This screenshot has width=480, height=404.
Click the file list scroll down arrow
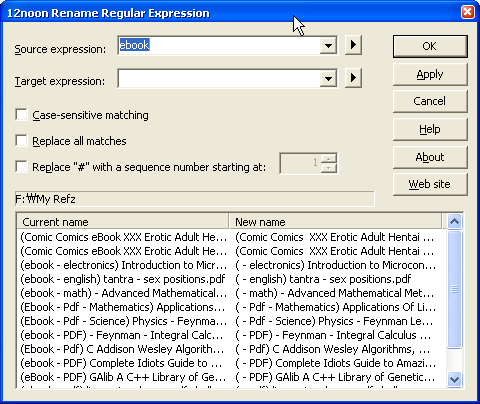coord(454,379)
